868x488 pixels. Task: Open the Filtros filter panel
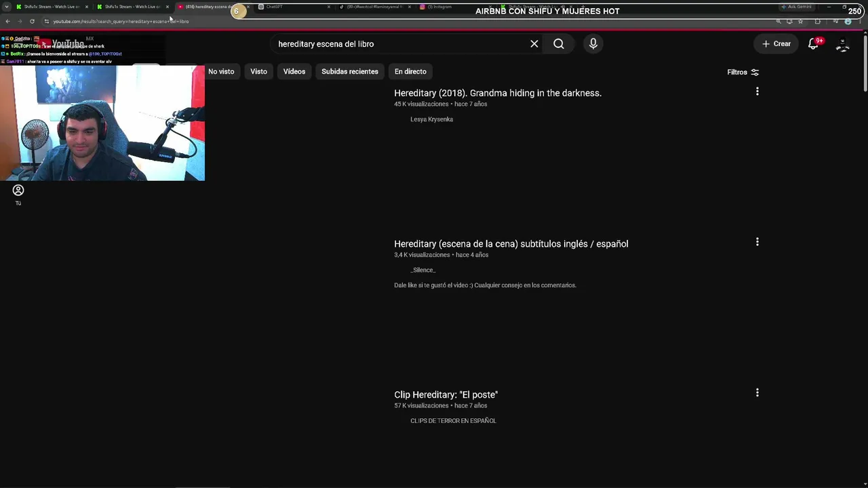click(x=743, y=73)
